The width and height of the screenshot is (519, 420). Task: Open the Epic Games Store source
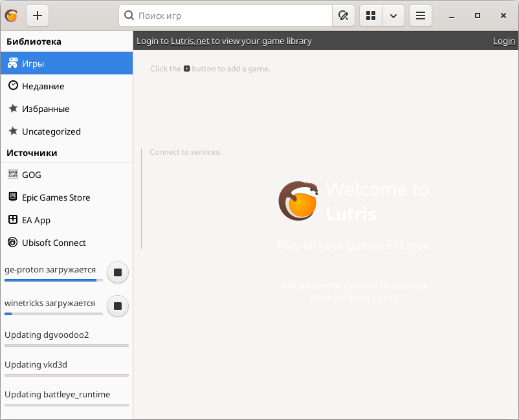67,197
